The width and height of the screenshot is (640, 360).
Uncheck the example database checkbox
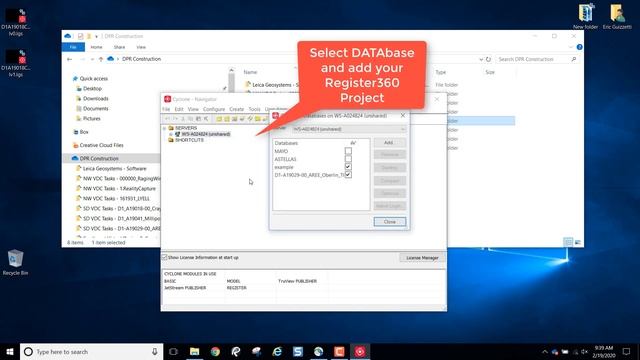tap(348, 167)
